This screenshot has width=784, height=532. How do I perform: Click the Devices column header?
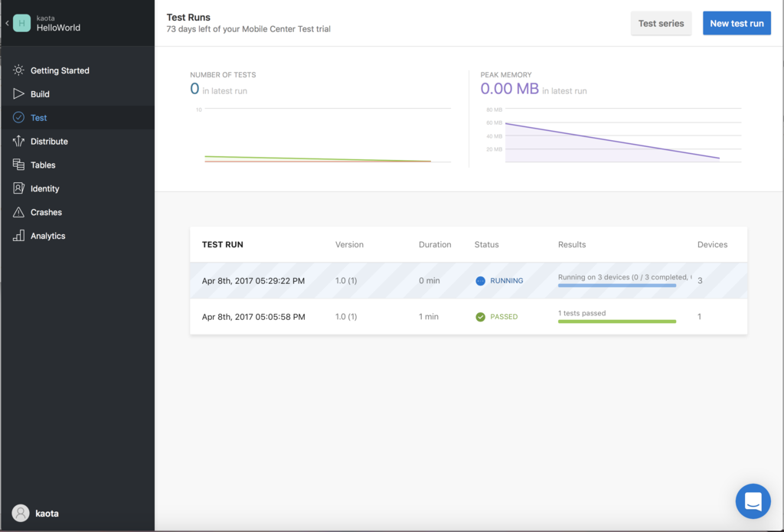click(x=712, y=244)
